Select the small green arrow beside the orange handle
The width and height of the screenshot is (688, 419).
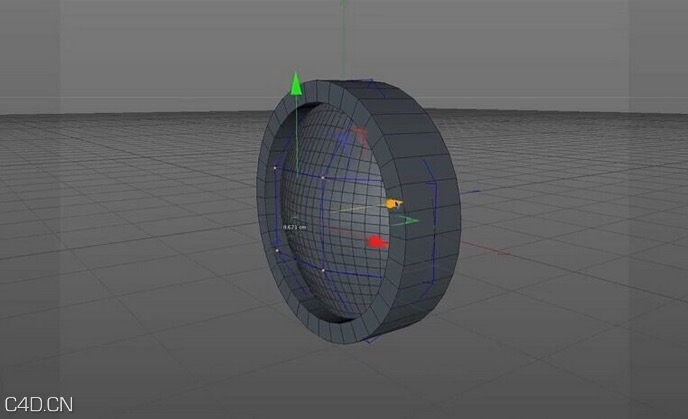408,221
